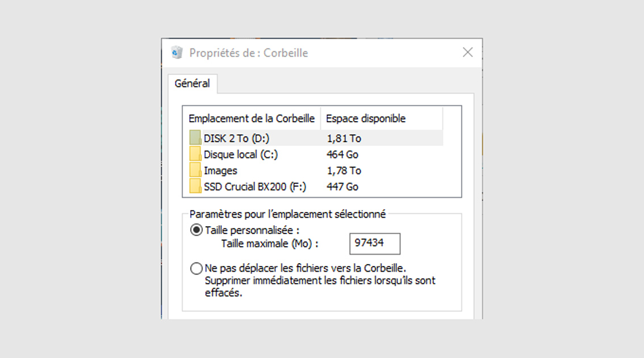Screen dimensions: 644x358
Task: Click the 464 Go available space value
Action: tap(342, 155)
